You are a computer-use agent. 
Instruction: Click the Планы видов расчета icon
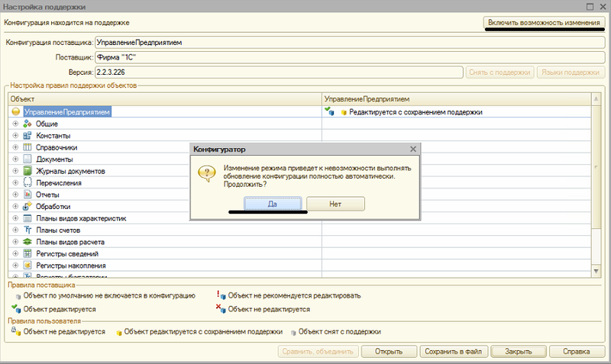pyautogui.click(x=27, y=242)
